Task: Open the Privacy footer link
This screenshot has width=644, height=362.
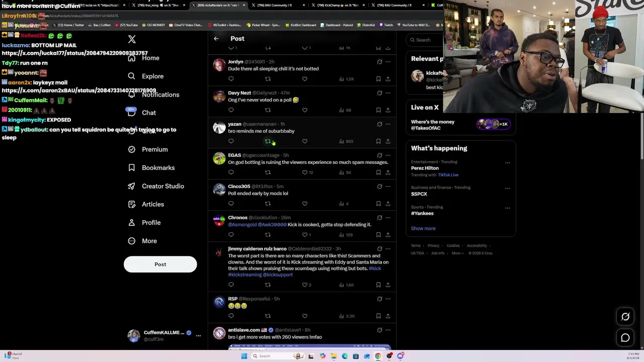Action: click(x=433, y=246)
